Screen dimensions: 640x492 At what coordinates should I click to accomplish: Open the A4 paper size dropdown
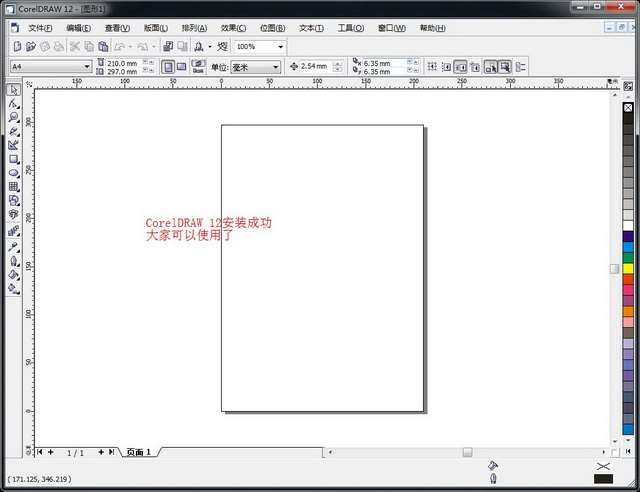87,67
